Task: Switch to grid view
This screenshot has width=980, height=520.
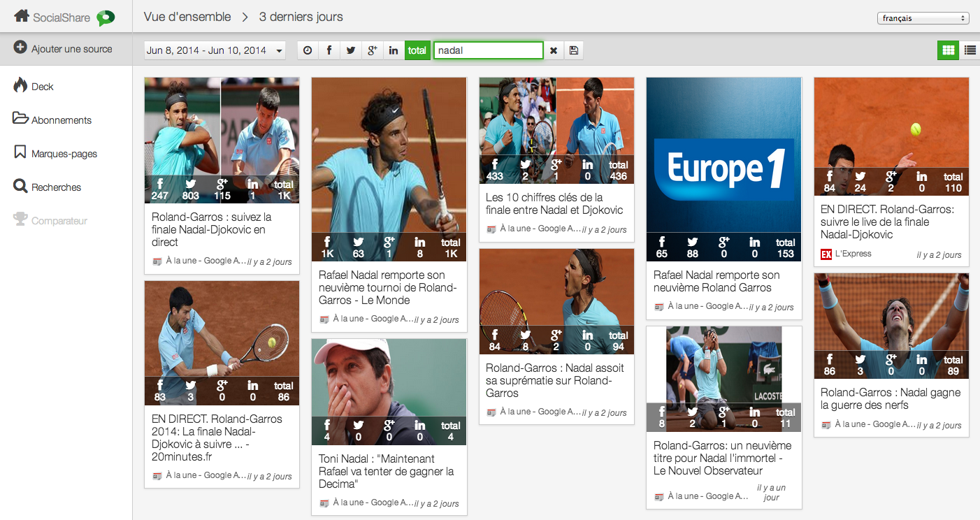Action: coord(949,50)
